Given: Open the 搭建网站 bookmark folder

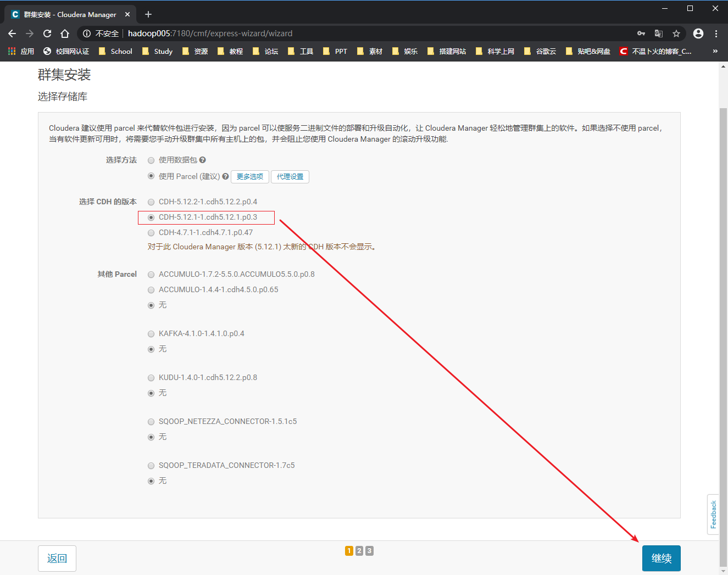Looking at the screenshot, I should tap(447, 51).
